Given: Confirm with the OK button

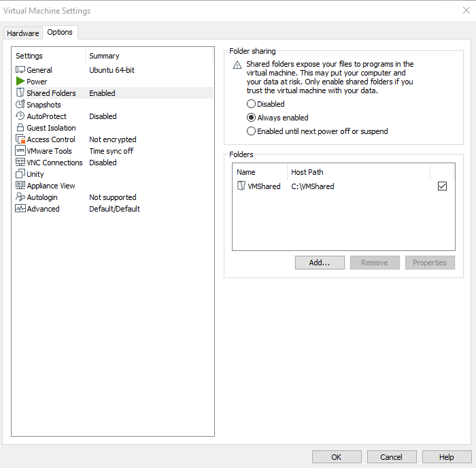Looking at the screenshot, I should (x=337, y=456).
